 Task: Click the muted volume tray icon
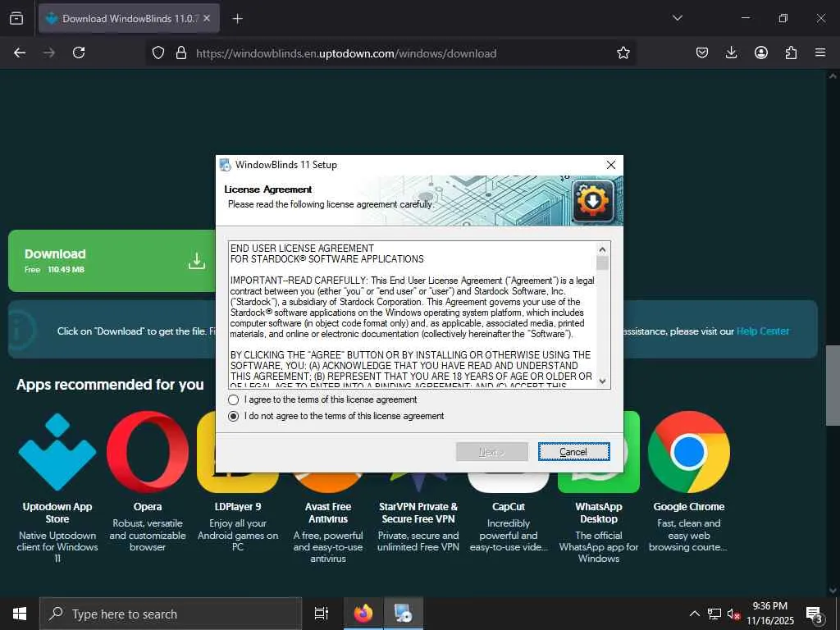(733, 614)
